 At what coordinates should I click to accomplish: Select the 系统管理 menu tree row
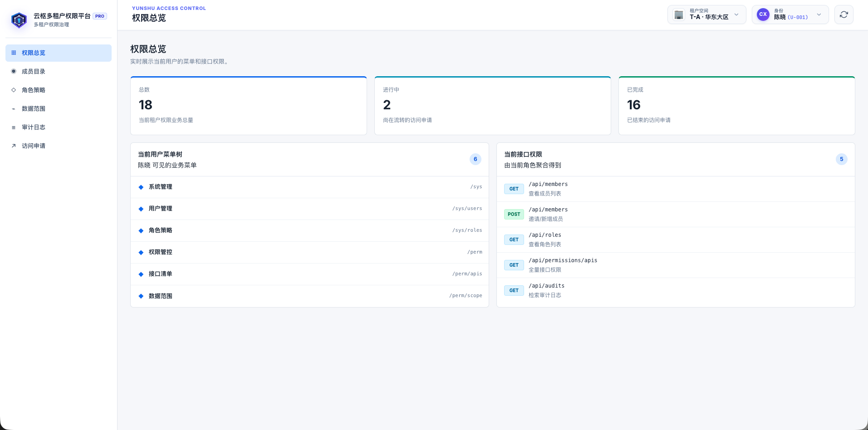[x=310, y=187]
